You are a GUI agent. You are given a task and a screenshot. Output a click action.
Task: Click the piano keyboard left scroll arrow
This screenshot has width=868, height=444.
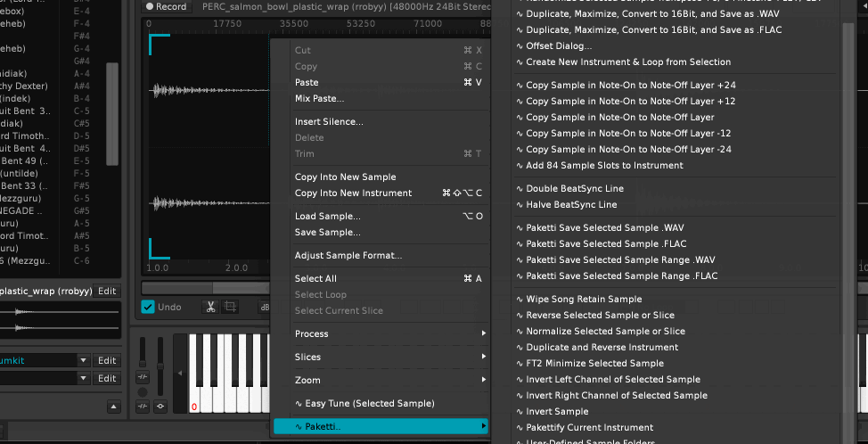181,373
